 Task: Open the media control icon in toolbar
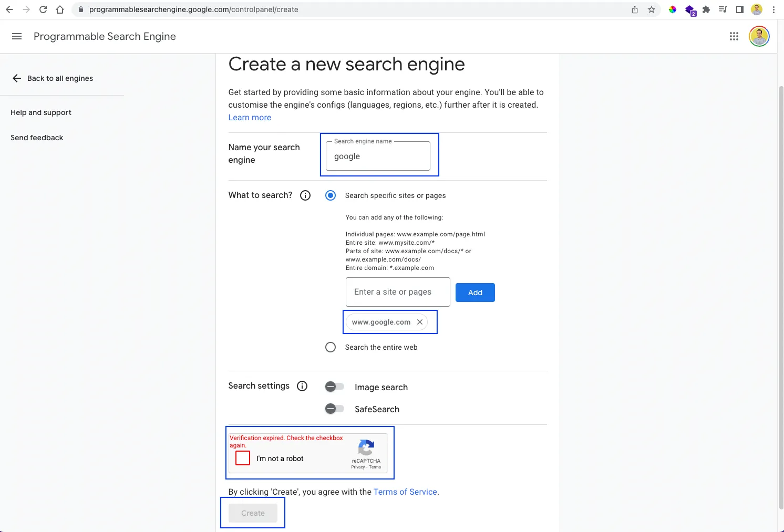(x=723, y=9)
